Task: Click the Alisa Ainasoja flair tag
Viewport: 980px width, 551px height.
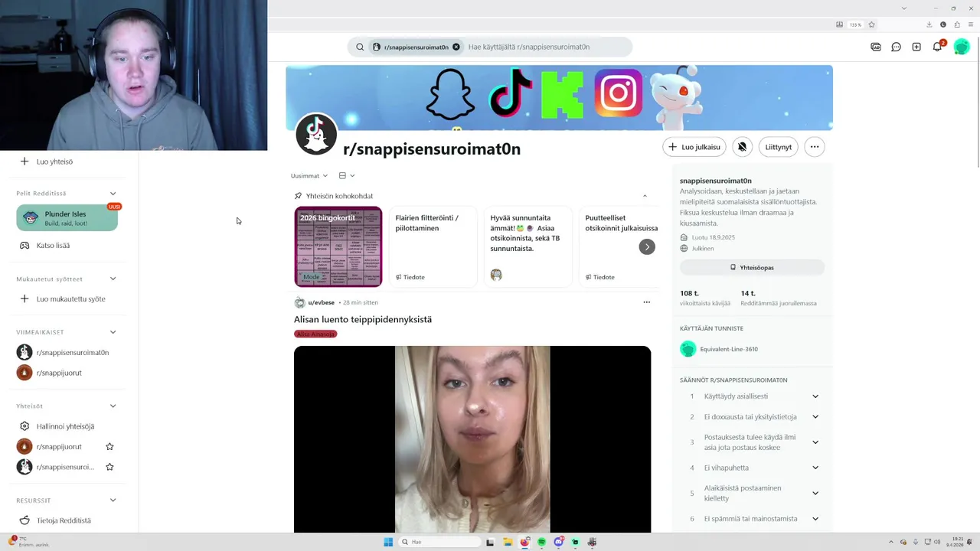Action: pyautogui.click(x=315, y=334)
